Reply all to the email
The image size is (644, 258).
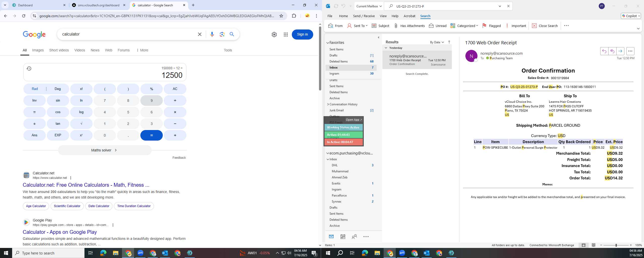pos(612,51)
